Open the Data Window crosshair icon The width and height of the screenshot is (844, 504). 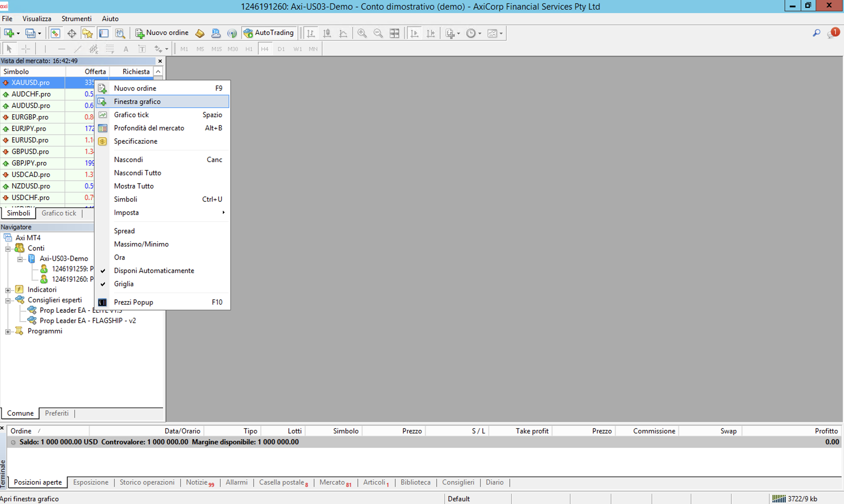click(71, 33)
